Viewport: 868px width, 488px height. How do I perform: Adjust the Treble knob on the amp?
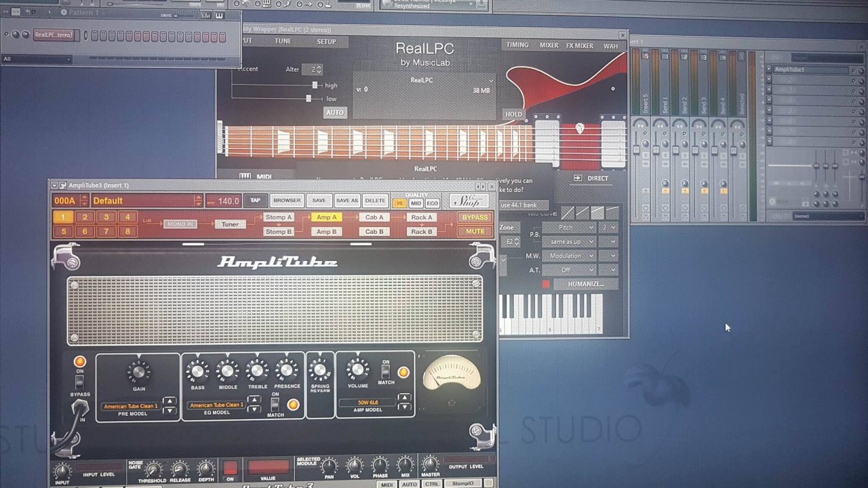[257, 371]
